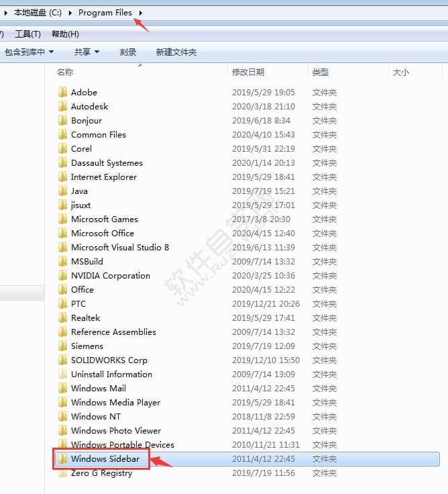This screenshot has height=494, width=448.
Task: Select the SOLIDWORKS Corp folder icon
Action: (x=62, y=360)
